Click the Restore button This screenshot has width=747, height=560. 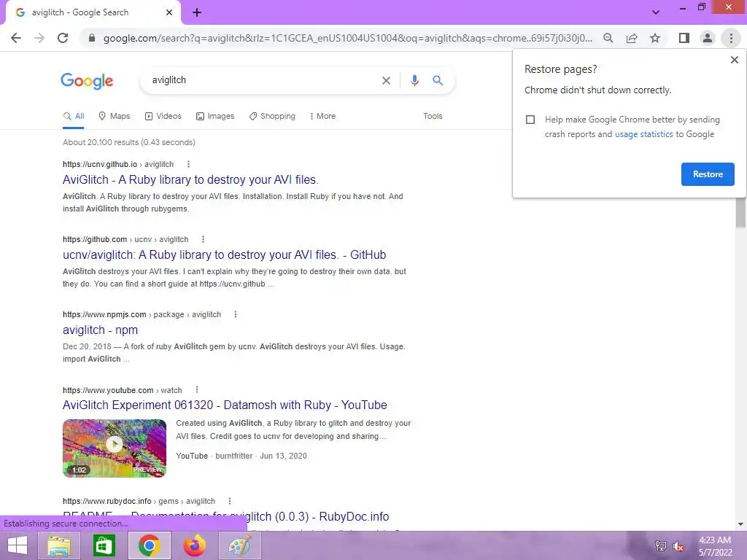click(x=708, y=174)
